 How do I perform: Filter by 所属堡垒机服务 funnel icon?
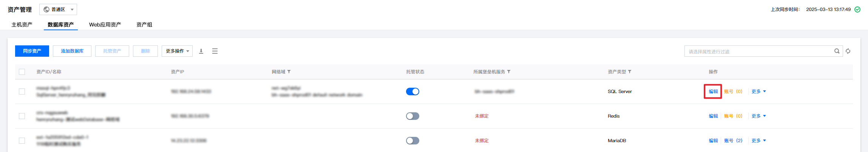509,71
